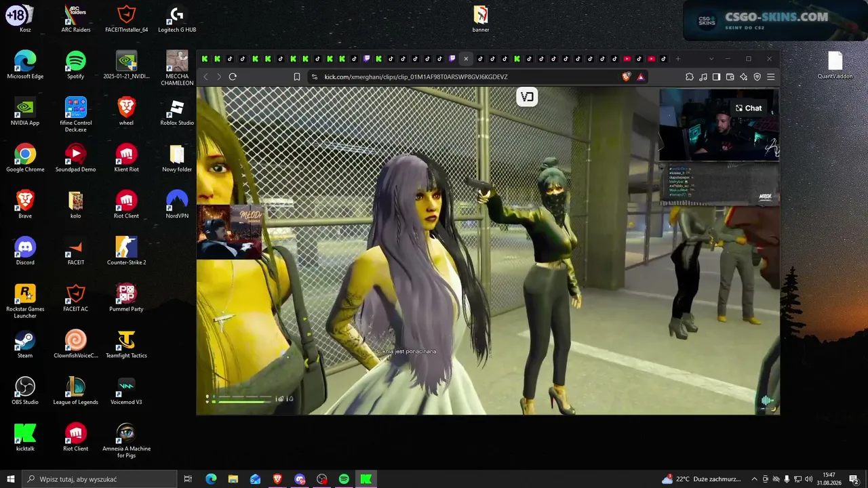
Task: Launch Spotify from the desktop icon
Action: coord(75,64)
